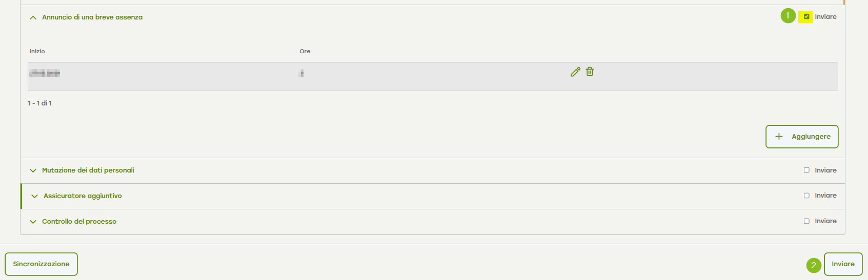The width and height of the screenshot is (868, 280).
Task: Open the Assicuratore aggiuntivo section title
Action: click(x=83, y=196)
